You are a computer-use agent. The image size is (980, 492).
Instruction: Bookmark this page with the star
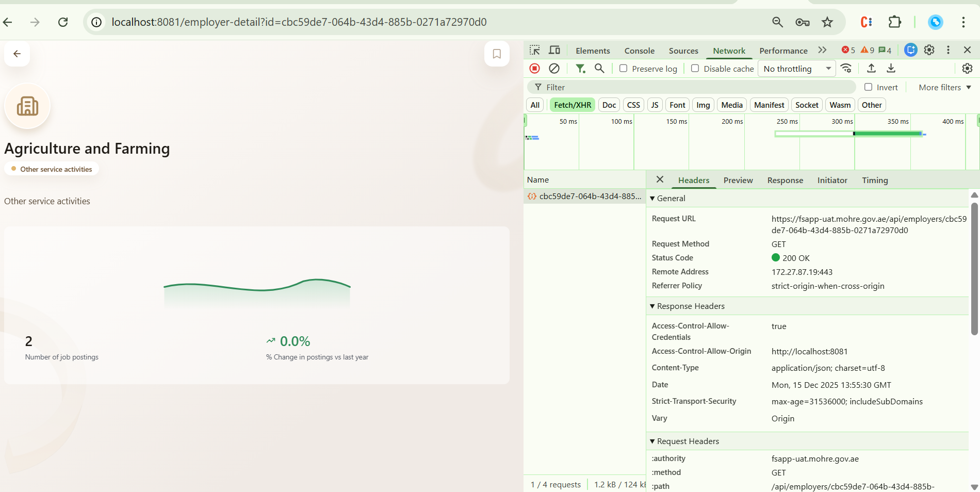[827, 22]
